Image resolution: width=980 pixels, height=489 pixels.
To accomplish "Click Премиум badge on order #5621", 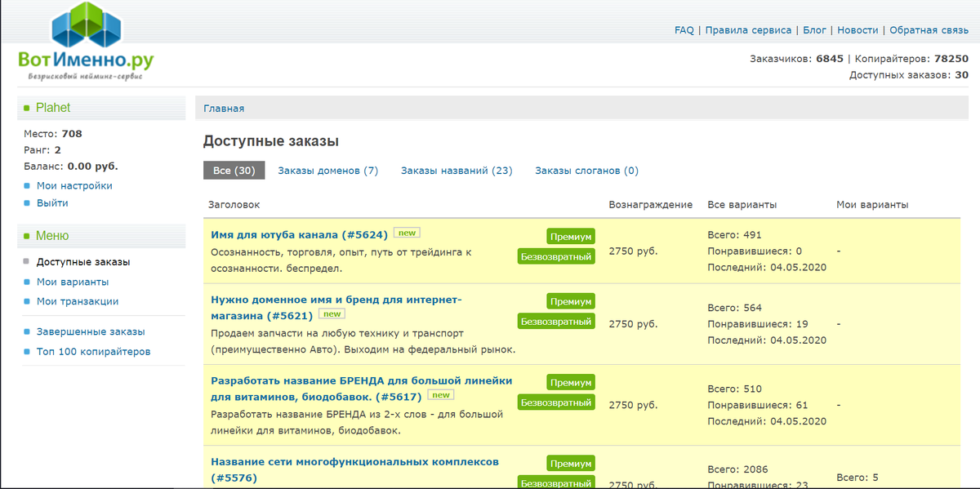I will (x=571, y=301).
